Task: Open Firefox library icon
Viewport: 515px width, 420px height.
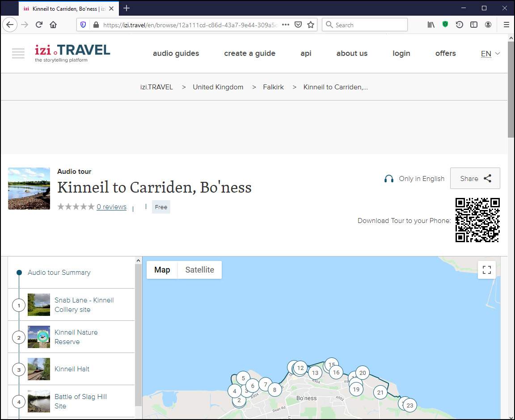Action: [x=431, y=25]
